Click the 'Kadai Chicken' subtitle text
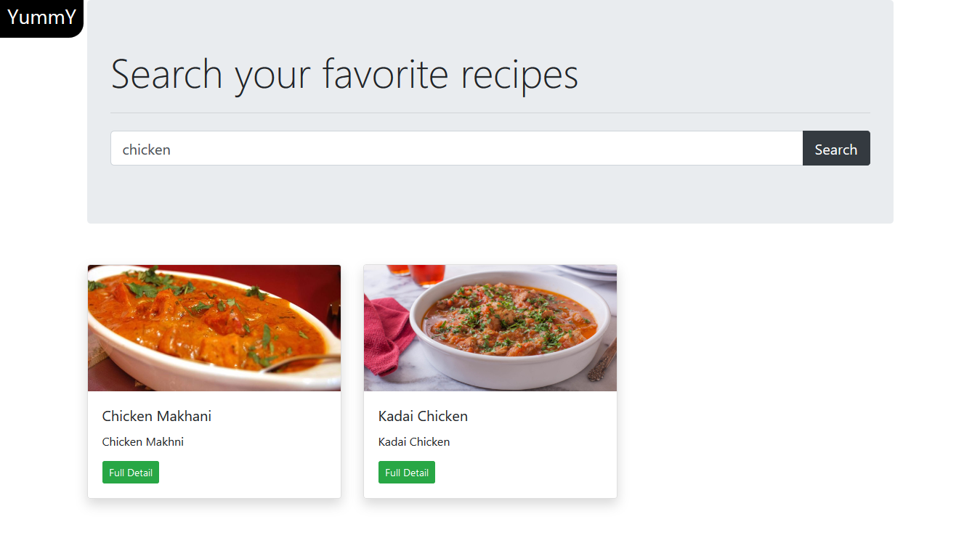The height and width of the screenshot is (551, 980). (413, 441)
